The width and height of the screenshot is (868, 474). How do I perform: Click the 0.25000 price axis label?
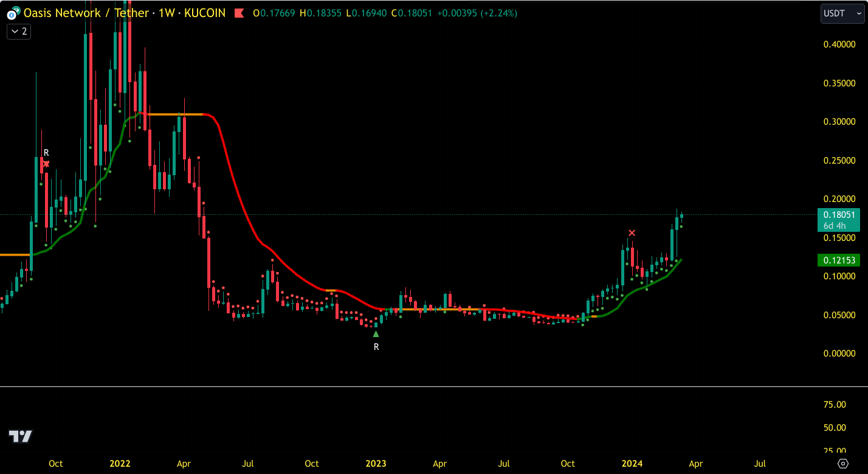839,160
